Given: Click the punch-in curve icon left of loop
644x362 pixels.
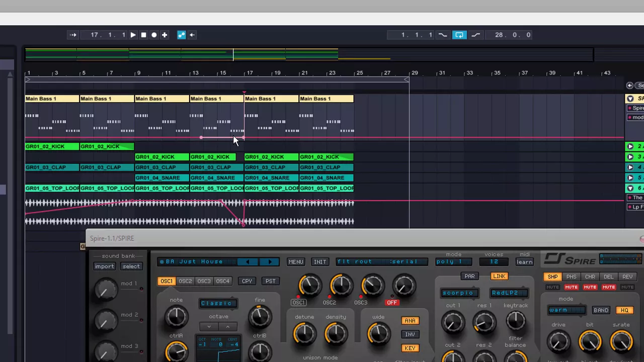Looking at the screenshot, I should point(443,35).
